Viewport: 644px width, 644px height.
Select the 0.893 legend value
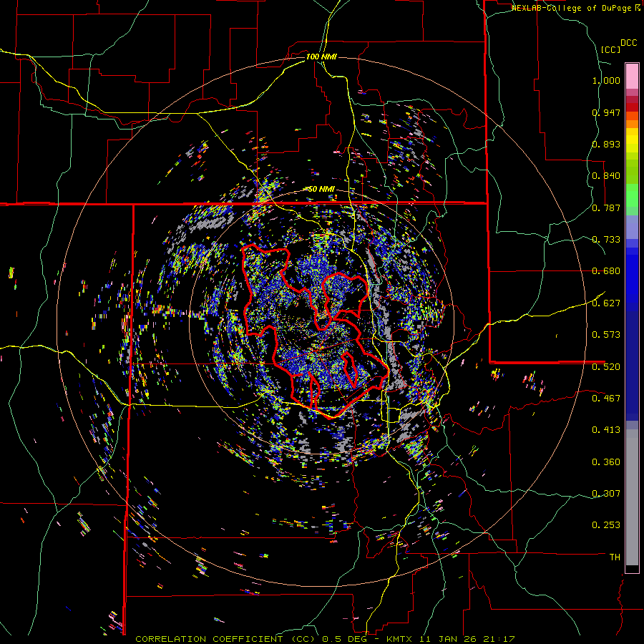[606, 144]
